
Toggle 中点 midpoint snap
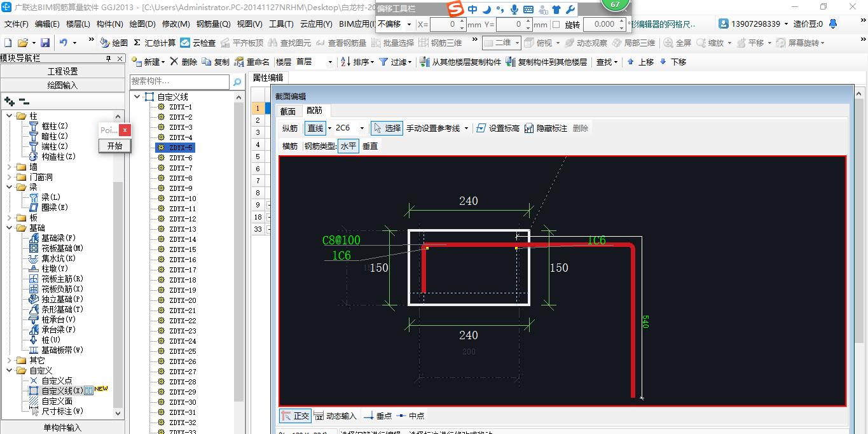[410, 416]
